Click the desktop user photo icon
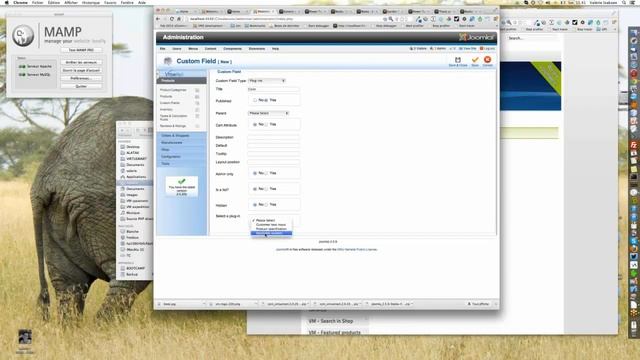 tap(25, 337)
